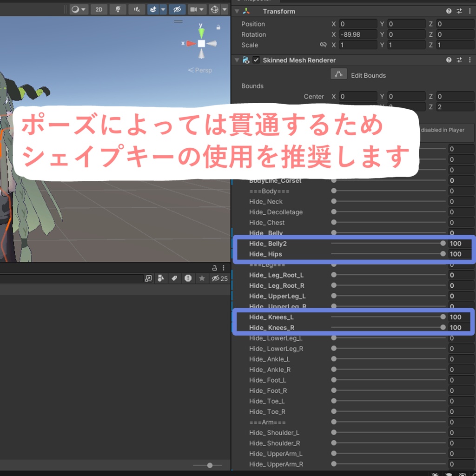The height and width of the screenshot is (476, 476).
Task: Collapse Skinned Mesh Renderer component
Action: (x=237, y=60)
